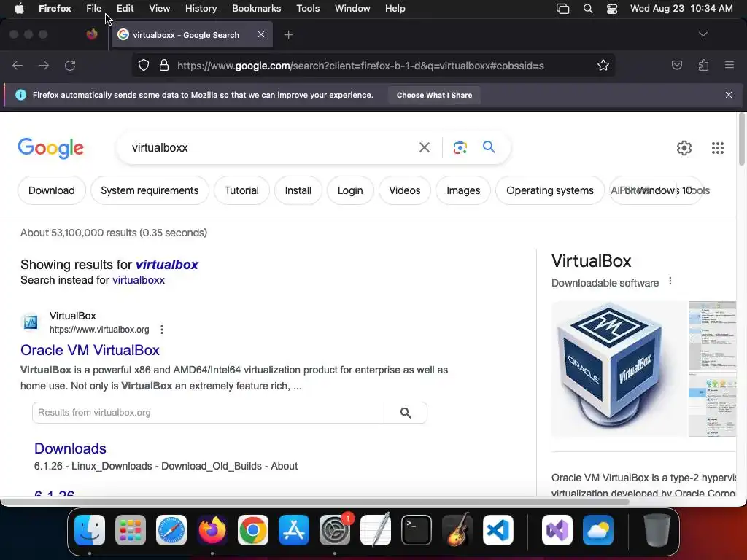Open more options for Downloadable software
Image resolution: width=747 pixels, height=560 pixels.
click(670, 281)
